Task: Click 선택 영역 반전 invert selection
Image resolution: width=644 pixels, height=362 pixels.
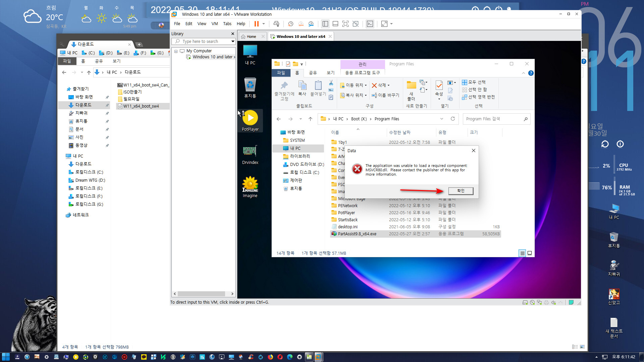Action: coord(478,97)
